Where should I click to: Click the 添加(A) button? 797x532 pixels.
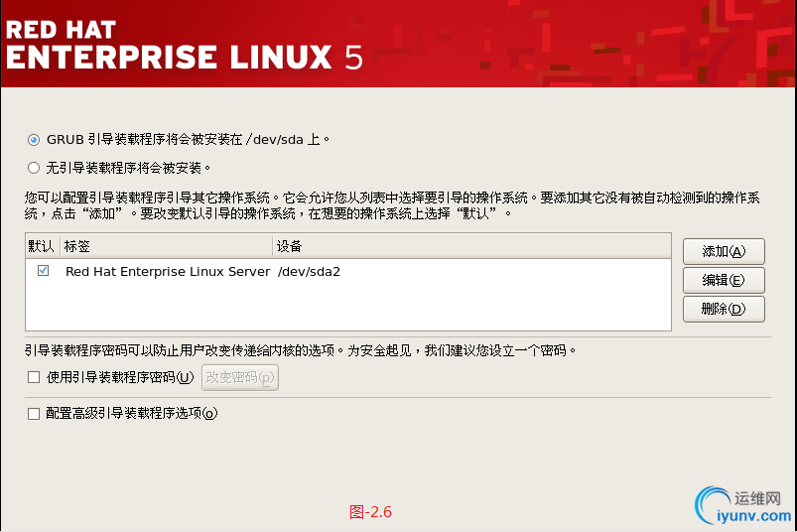click(723, 251)
